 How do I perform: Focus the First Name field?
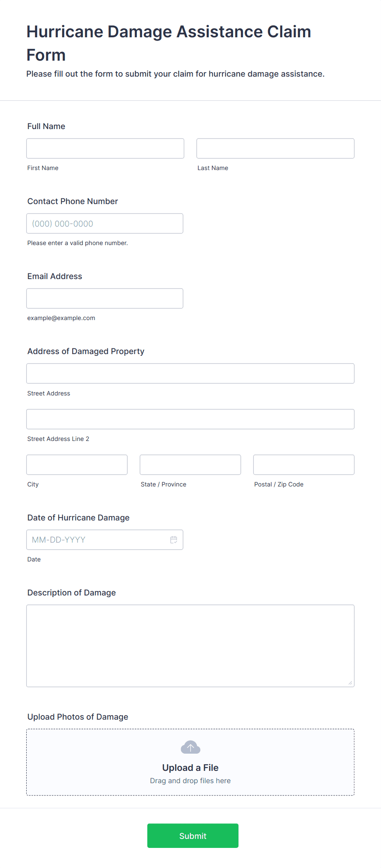[105, 148]
